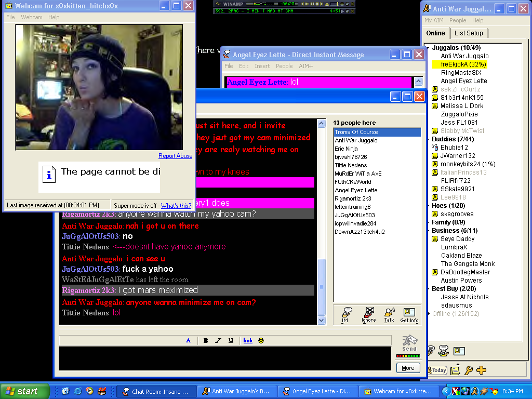Click the Report Abuse link
Screen dimensions: 532x399
point(175,156)
